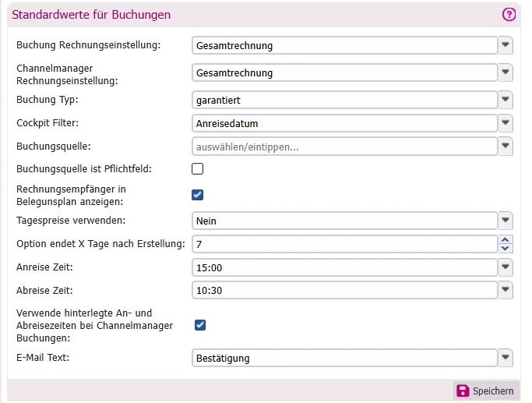Open the Abreise Zeit dropdown arrow

(506, 290)
